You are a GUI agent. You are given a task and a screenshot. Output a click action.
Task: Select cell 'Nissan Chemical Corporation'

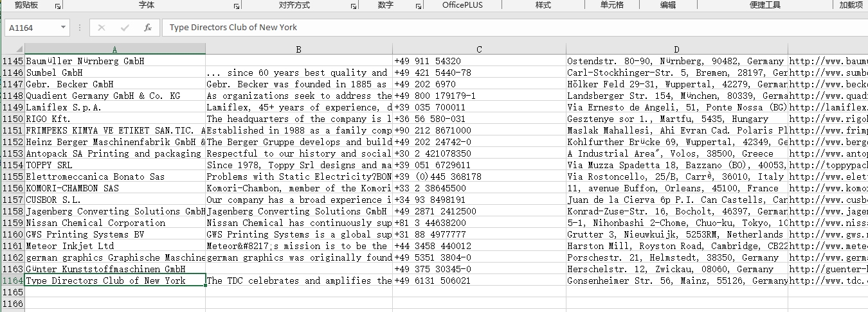coord(115,223)
